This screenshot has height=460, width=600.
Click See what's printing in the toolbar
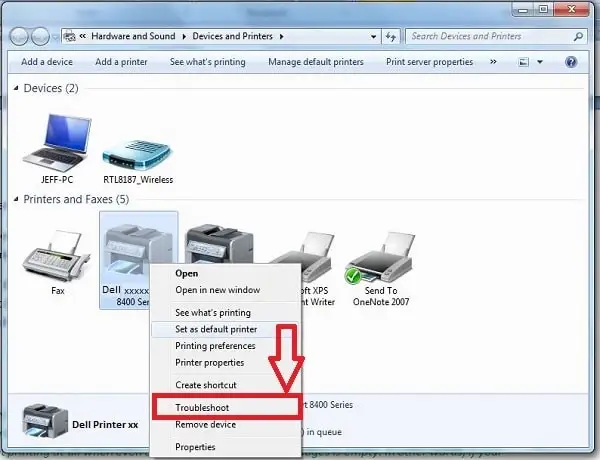pos(207,62)
